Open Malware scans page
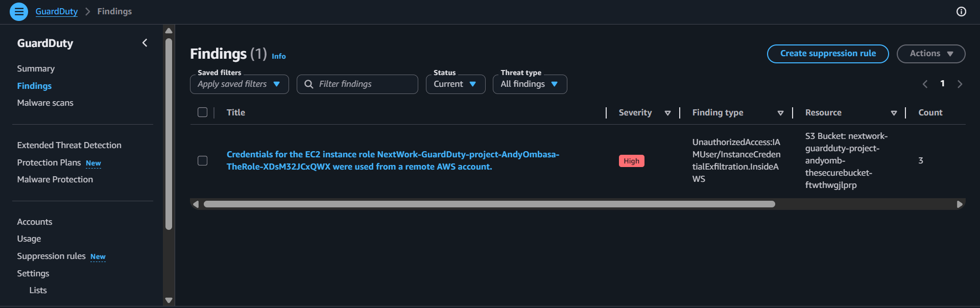Image resolution: width=980 pixels, height=308 pixels. click(x=45, y=103)
